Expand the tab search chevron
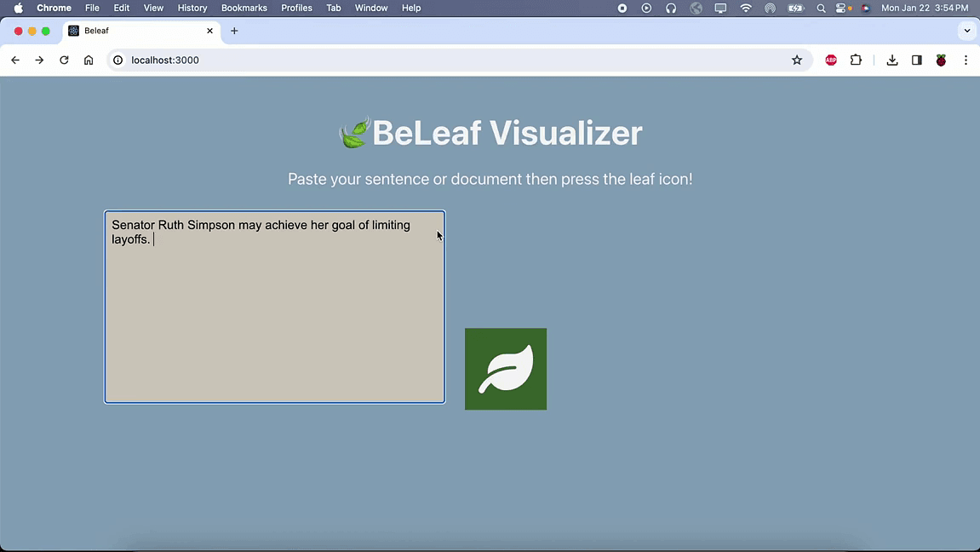 (x=966, y=31)
